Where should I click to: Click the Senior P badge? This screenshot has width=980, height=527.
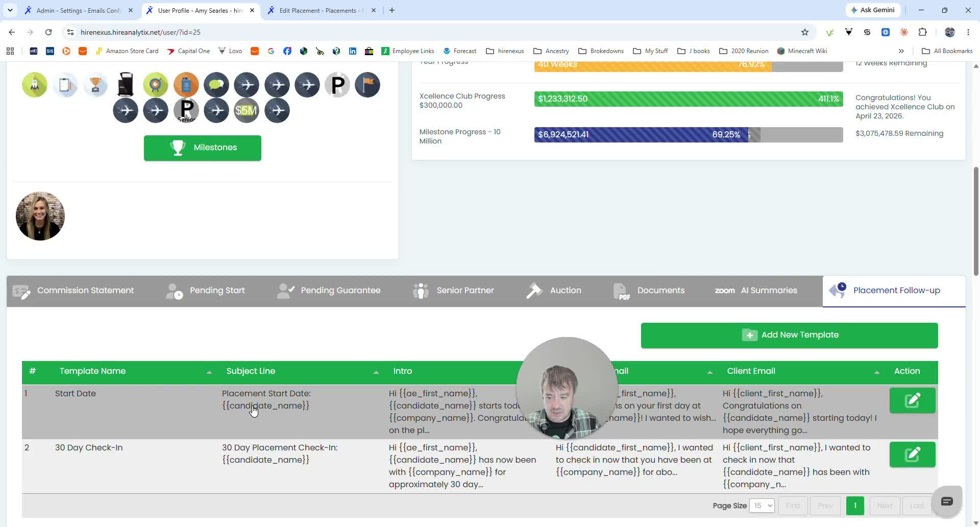coord(186,110)
